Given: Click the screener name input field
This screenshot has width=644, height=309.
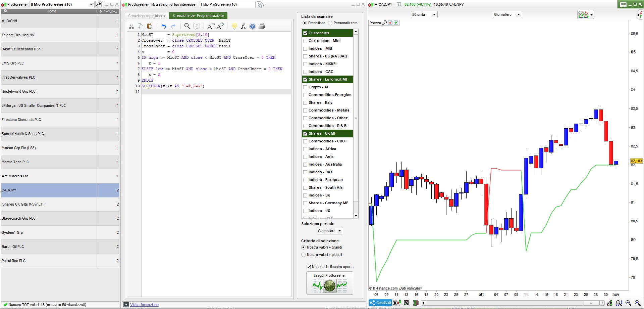Looking at the screenshot, I should coord(227,4).
